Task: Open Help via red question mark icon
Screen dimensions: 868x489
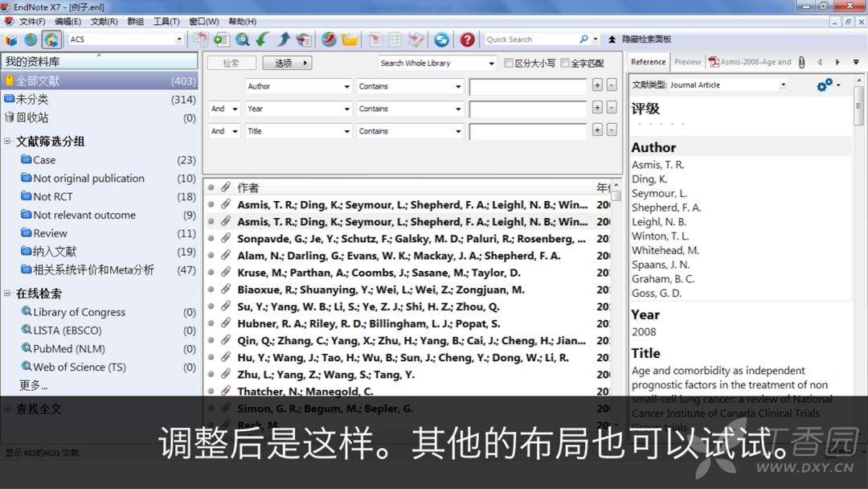Action: pos(467,39)
